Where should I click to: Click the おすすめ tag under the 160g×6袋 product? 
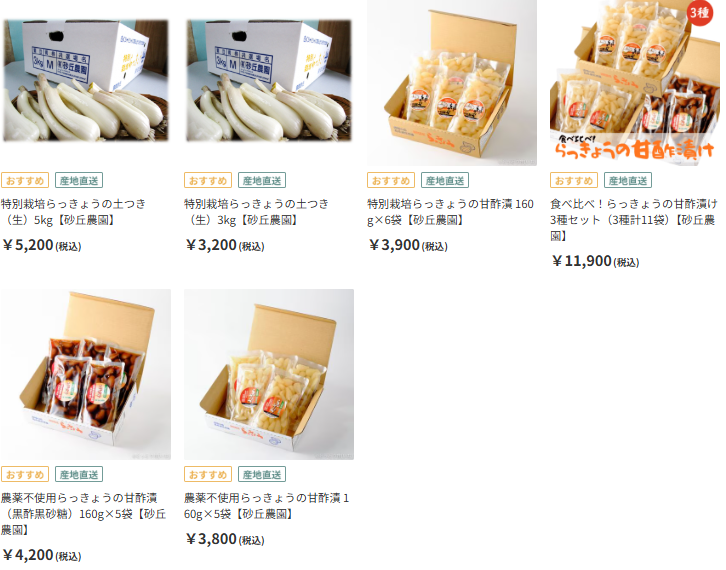pyautogui.click(x=391, y=180)
